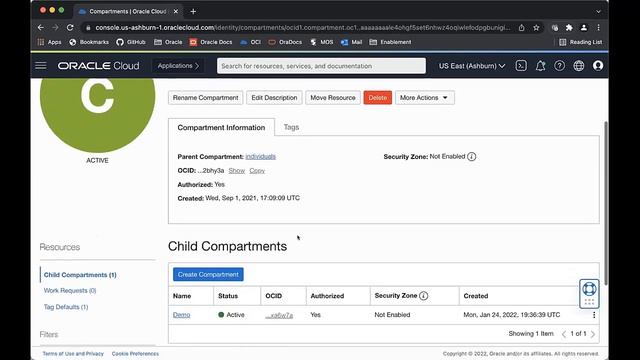Click the Name column header
Screen dimensions: 640x360
point(182,296)
